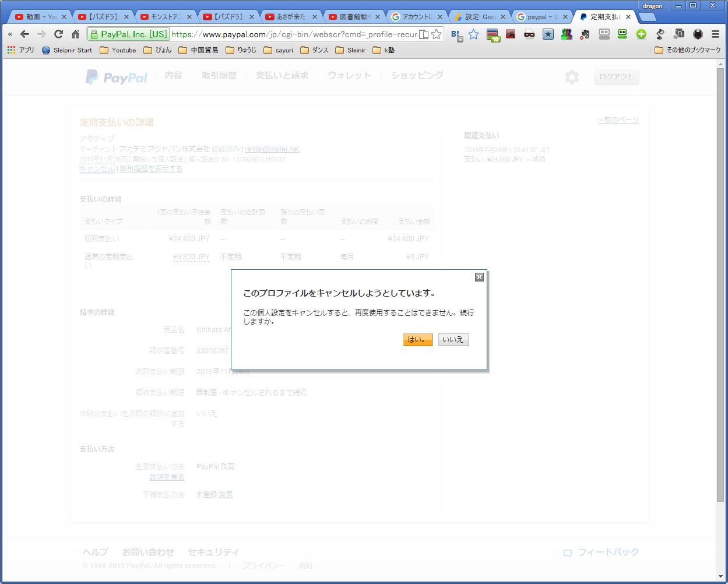This screenshot has width=728, height=584.
Task: Open the desk lamp extension icon
Action: (x=660, y=34)
